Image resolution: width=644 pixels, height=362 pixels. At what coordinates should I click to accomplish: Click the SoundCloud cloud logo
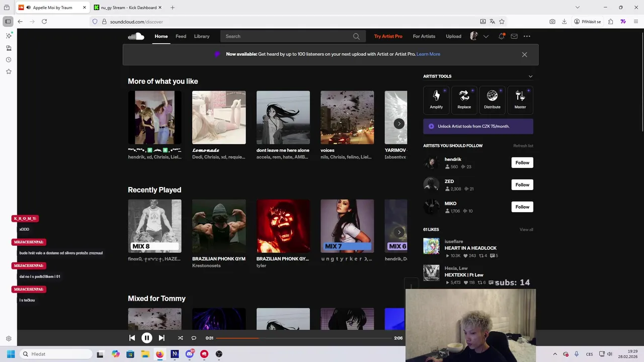(136, 36)
